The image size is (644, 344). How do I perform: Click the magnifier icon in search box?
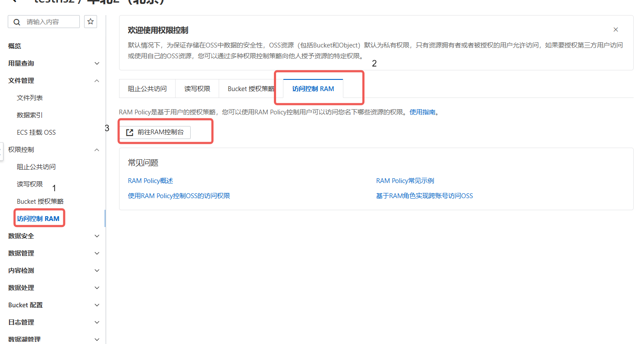point(17,22)
